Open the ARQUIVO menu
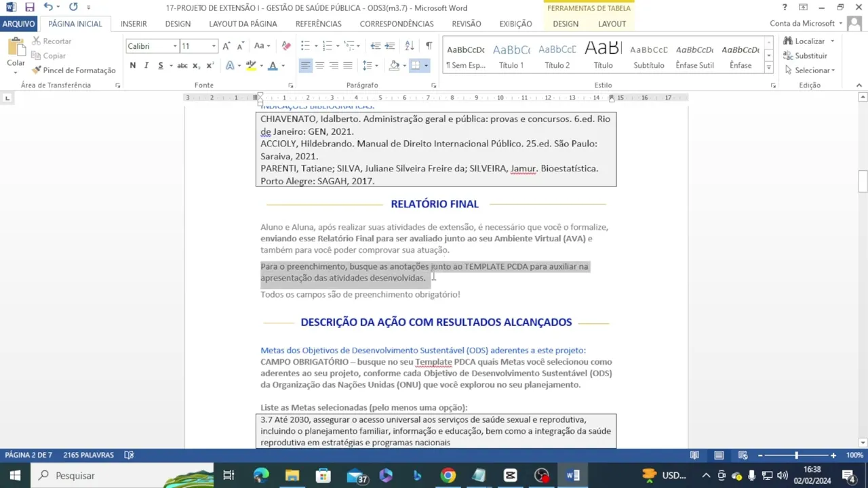868x488 pixels. click(x=18, y=24)
